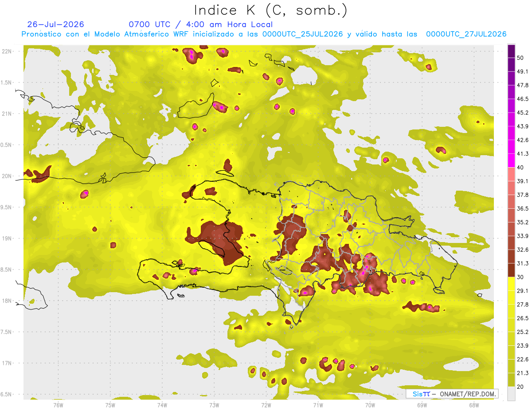Click the colorbar value "49.1"
Viewport: 532px width, 411px height.
523,71
